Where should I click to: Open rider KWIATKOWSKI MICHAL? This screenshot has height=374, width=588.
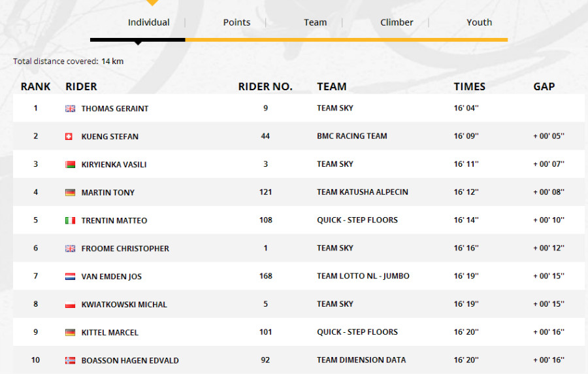(124, 305)
